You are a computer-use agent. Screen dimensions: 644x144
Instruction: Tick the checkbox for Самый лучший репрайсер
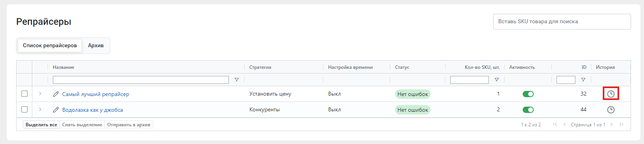click(24, 94)
